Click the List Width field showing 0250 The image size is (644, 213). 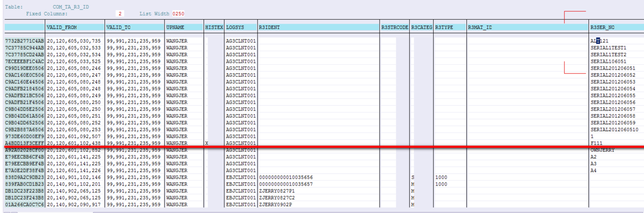click(x=178, y=13)
